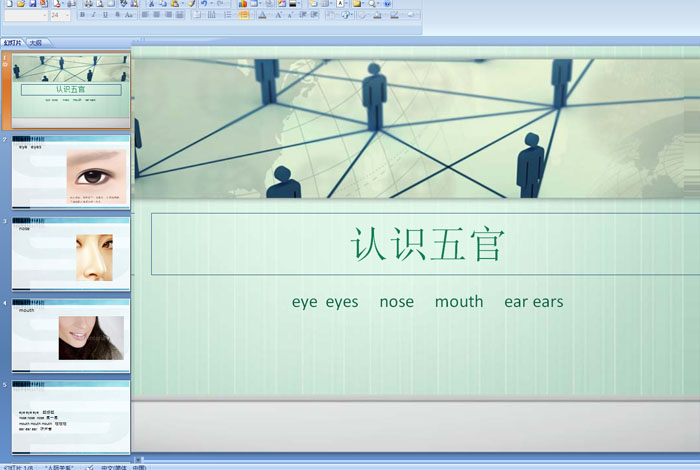Select slide 2 thumbnail with eye picture

(71, 172)
